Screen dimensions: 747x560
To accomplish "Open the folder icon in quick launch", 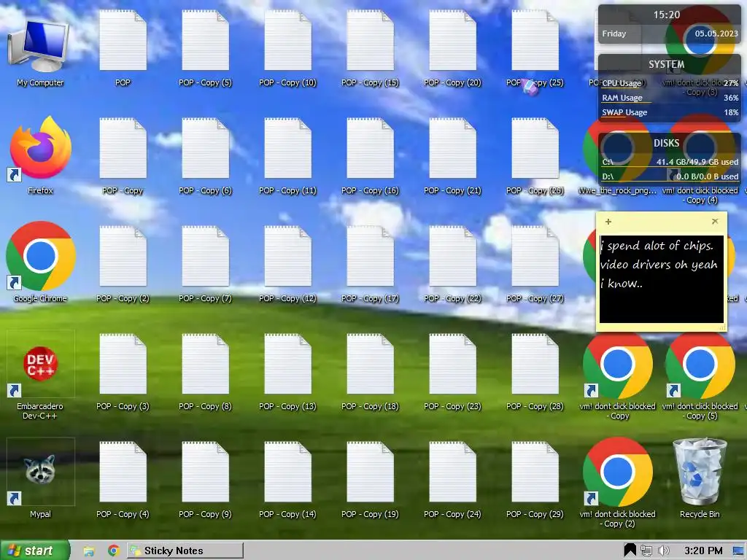I will (x=88, y=551).
